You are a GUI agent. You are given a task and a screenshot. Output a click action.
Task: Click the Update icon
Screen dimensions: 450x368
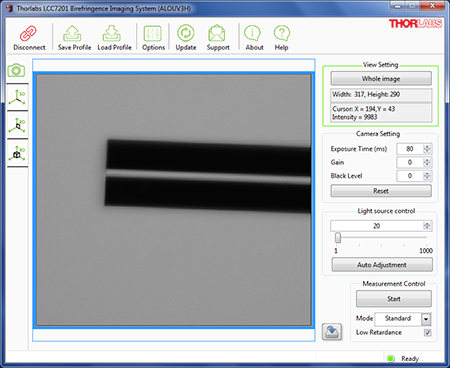[x=186, y=33]
